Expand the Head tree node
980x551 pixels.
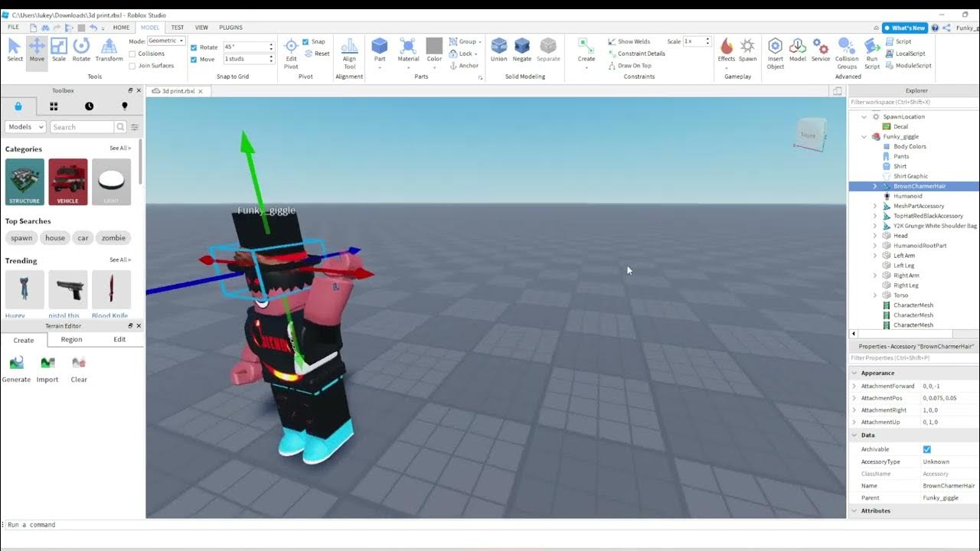875,236
